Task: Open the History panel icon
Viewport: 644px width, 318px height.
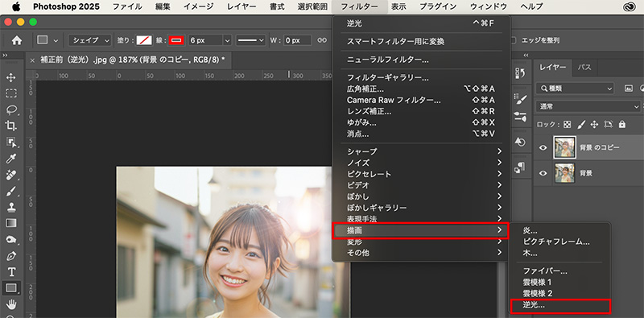Action: tap(520, 73)
